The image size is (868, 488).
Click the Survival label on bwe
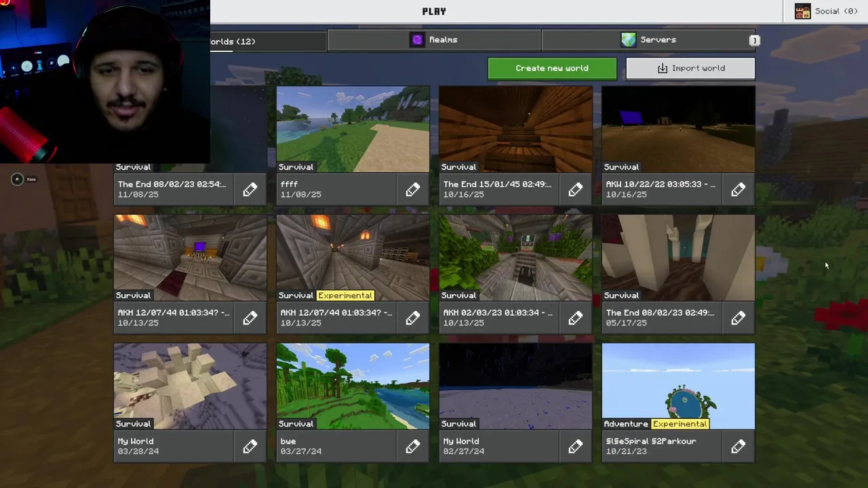(296, 424)
